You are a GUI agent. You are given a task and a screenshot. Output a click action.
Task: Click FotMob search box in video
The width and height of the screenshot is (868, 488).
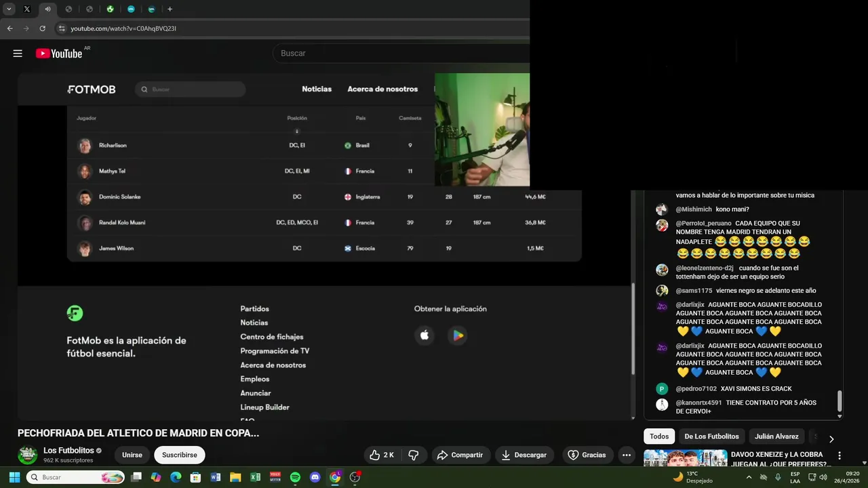click(190, 89)
